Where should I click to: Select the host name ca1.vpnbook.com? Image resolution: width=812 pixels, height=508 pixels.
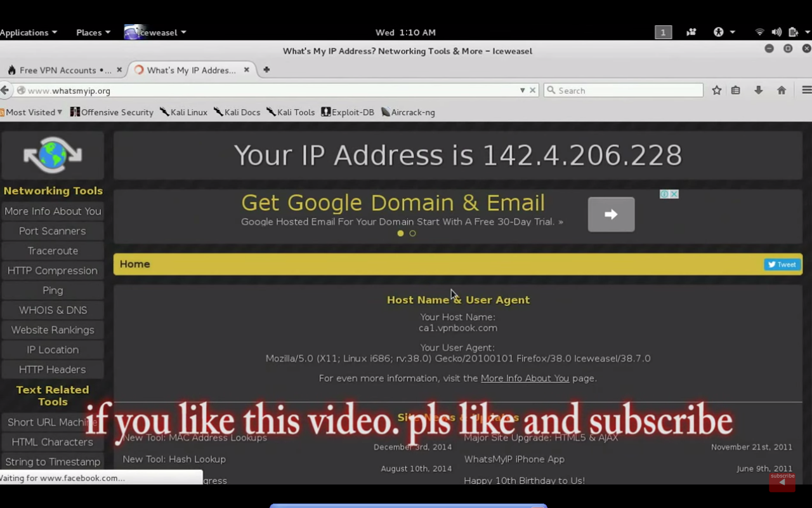tap(457, 328)
